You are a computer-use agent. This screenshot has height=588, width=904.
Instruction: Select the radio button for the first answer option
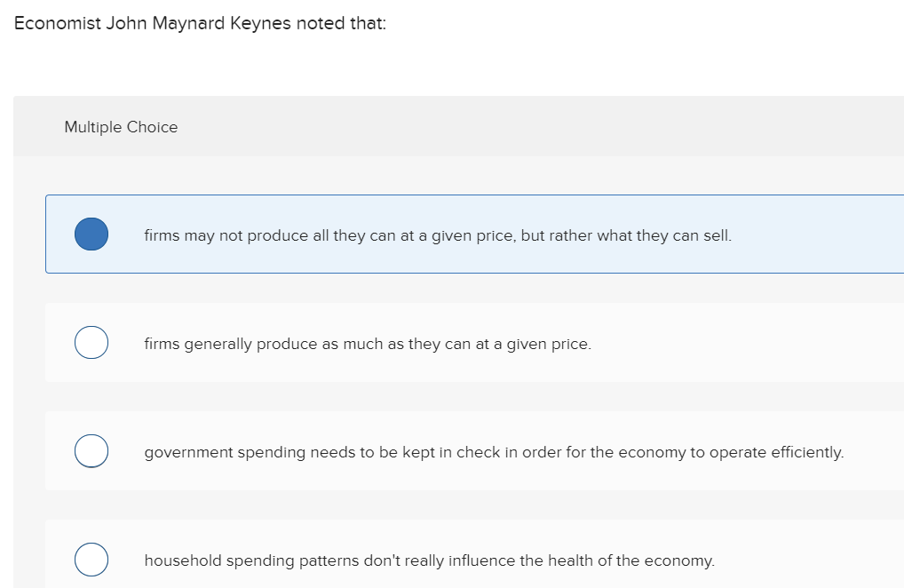click(91, 234)
